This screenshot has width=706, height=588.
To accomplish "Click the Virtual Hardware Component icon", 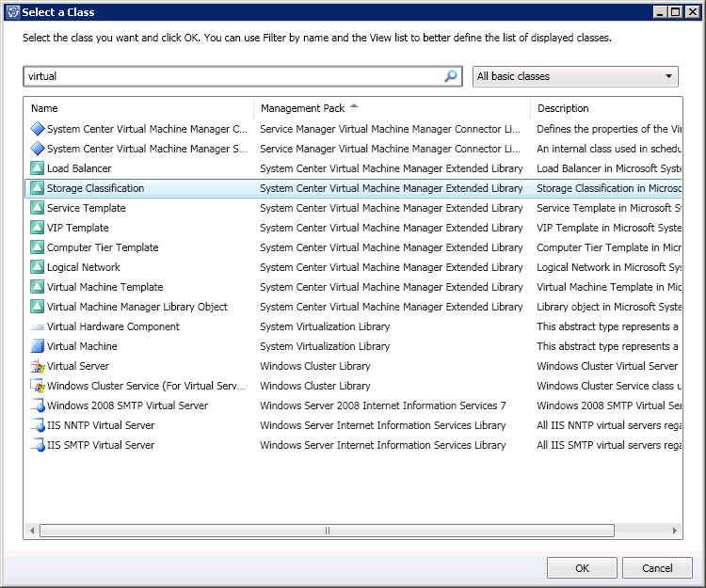I will [x=38, y=326].
